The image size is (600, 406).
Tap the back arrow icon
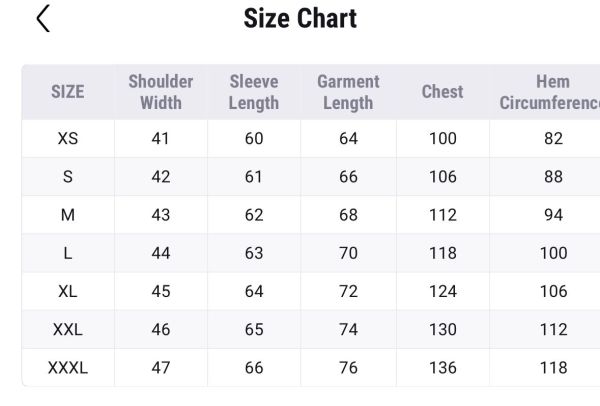coord(43,18)
